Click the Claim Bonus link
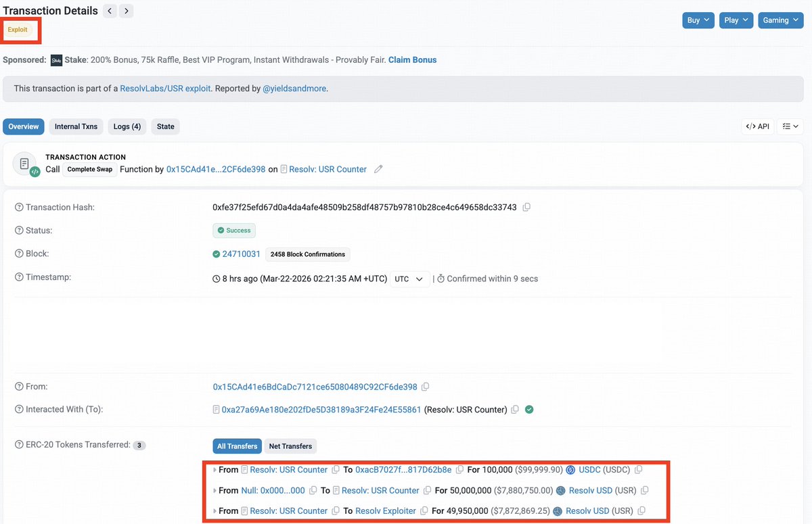 tap(412, 59)
